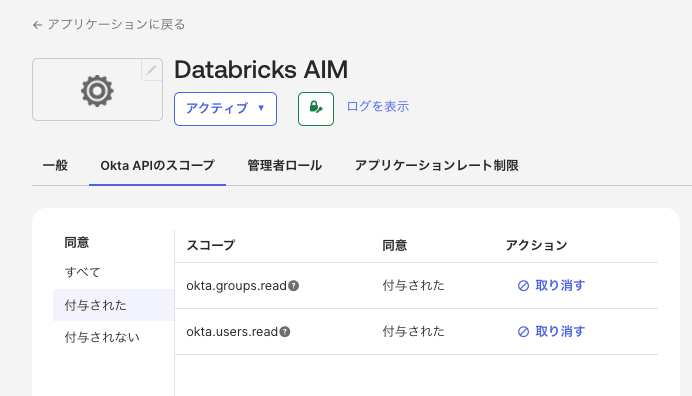Click the 同意 heading in the filter sidebar

pos(77,242)
